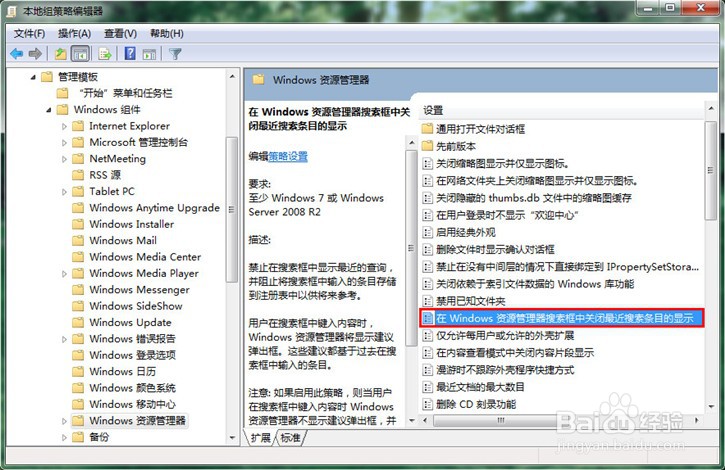This screenshot has height=470, width=725.
Task: Select policy 在内容查看模式中关闭内容片段显示
Action: point(515,353)
